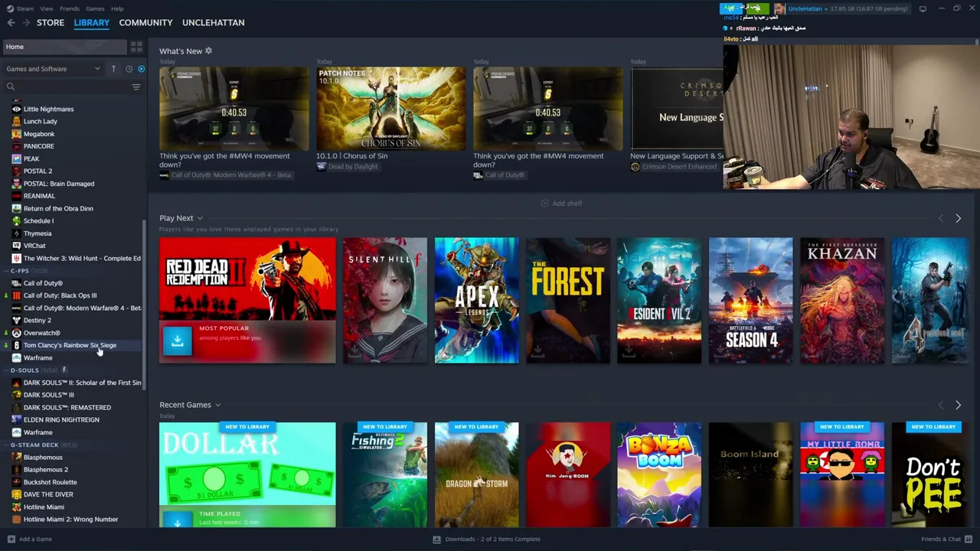Viewport: 980px width, 551px height.
Task: Open the Help menu
Action: pos(117,8)
